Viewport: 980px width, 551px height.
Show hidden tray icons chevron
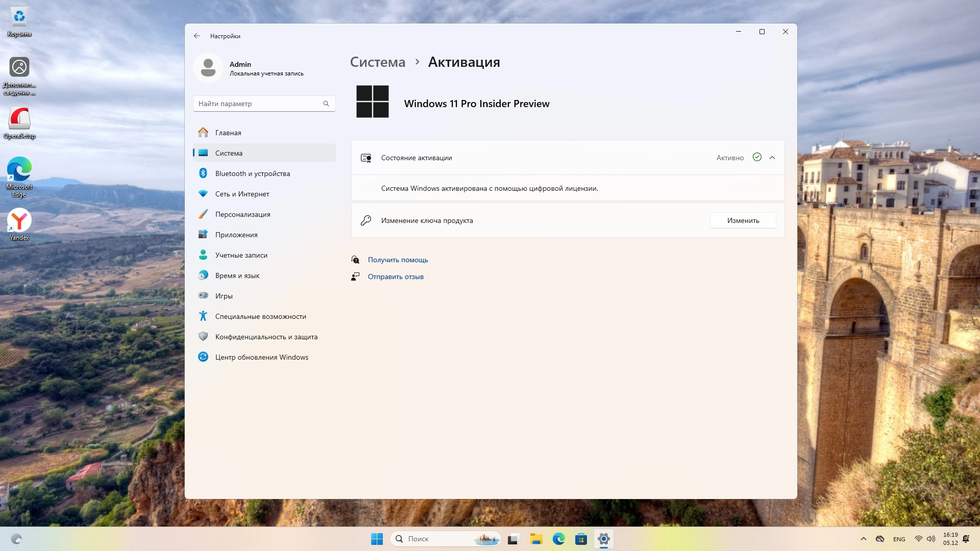click(x=864, y=539)
